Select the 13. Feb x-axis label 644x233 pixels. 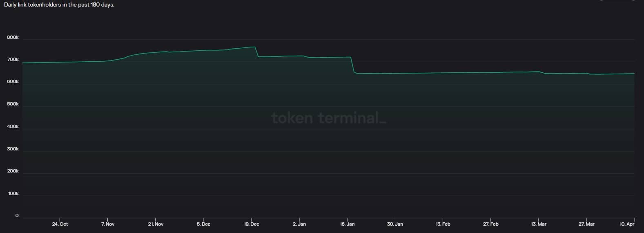(x=443, y=224)
